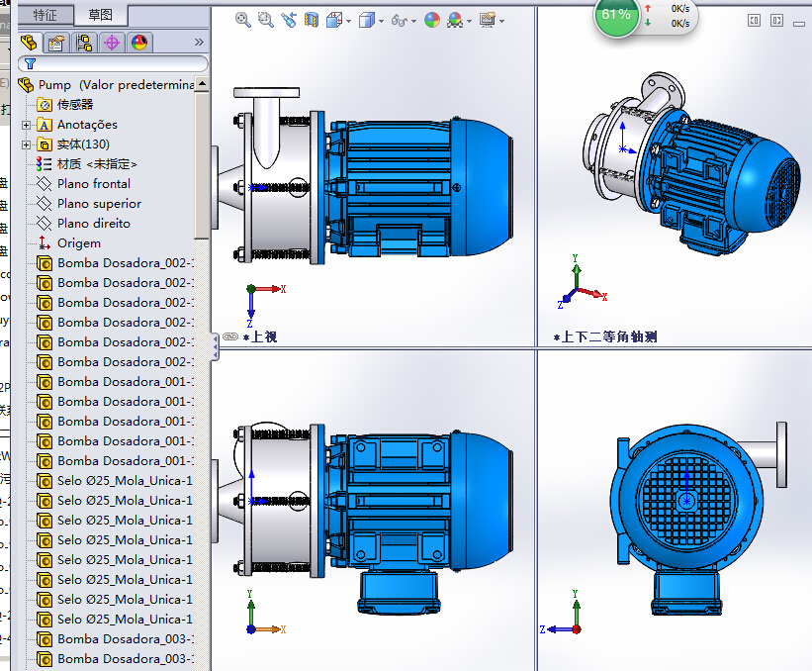The height and width of the screenshot is (671, 812).
Task: Open the ConfigurationManager tab
Action: (x=84, y=43)
